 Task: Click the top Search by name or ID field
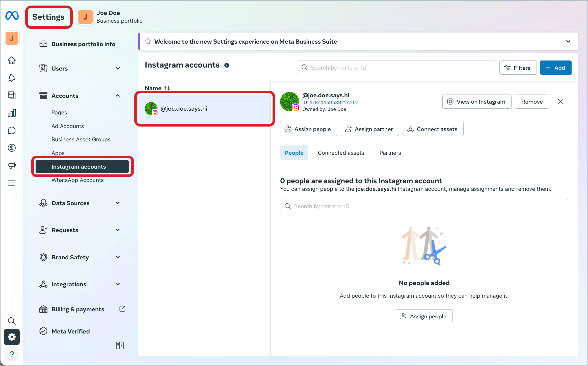(396, 68)
